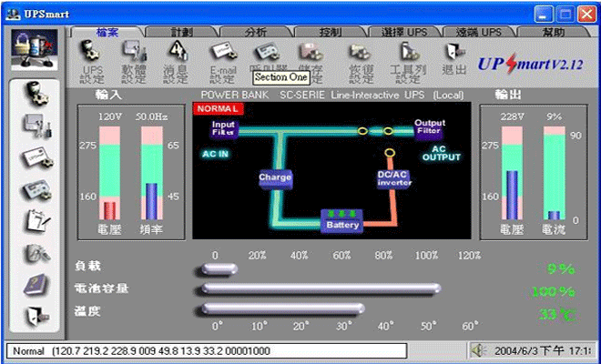Click the Input Filter block in the diagram
The width and height of the screenshot is (601, 364).
click(224, 128)
